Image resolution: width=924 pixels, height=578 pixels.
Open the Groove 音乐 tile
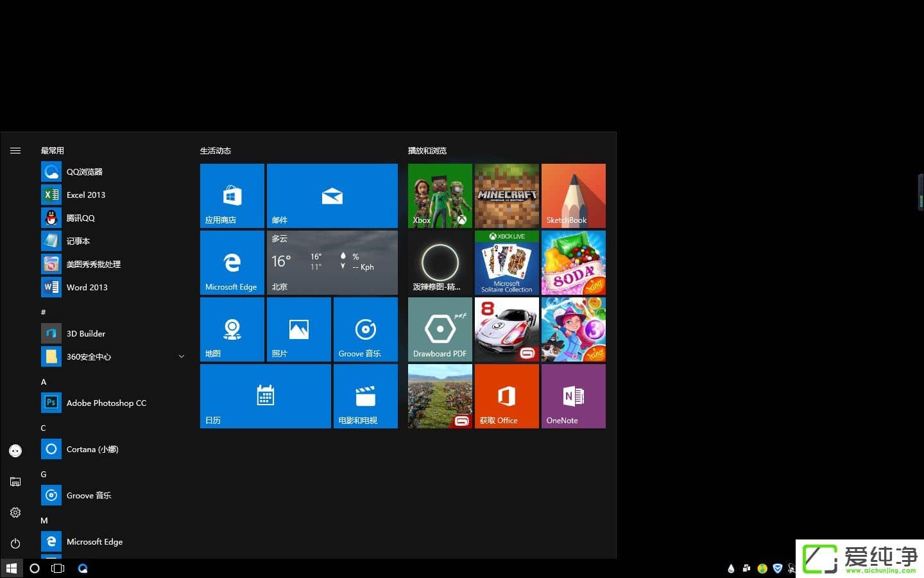(365, 329)
